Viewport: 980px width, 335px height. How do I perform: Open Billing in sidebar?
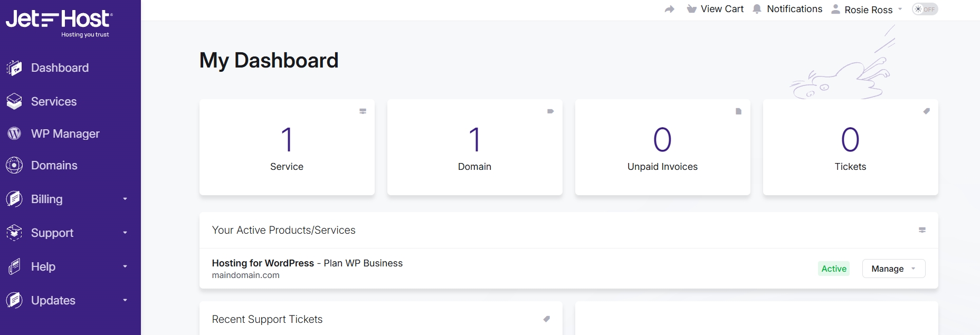tap(47, 199)
